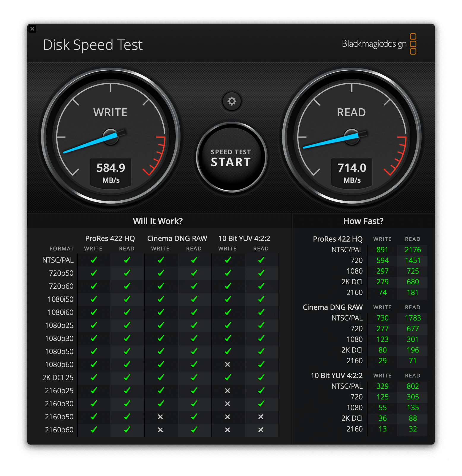Click the Will It Work? panel header
The width and height of the screenshot is (462, 476).
(158, 221)
